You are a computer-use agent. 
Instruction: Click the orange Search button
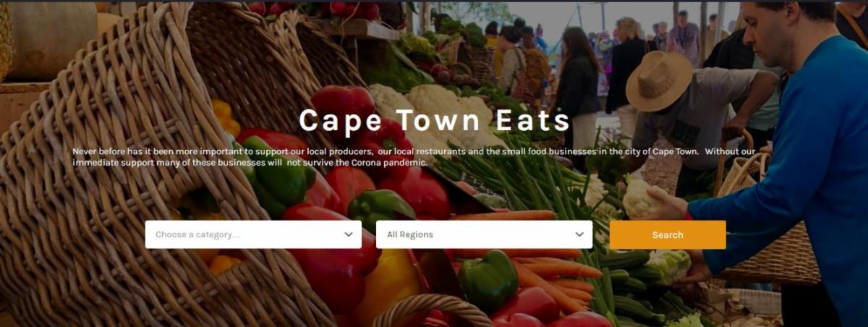[x=668, y=234]
